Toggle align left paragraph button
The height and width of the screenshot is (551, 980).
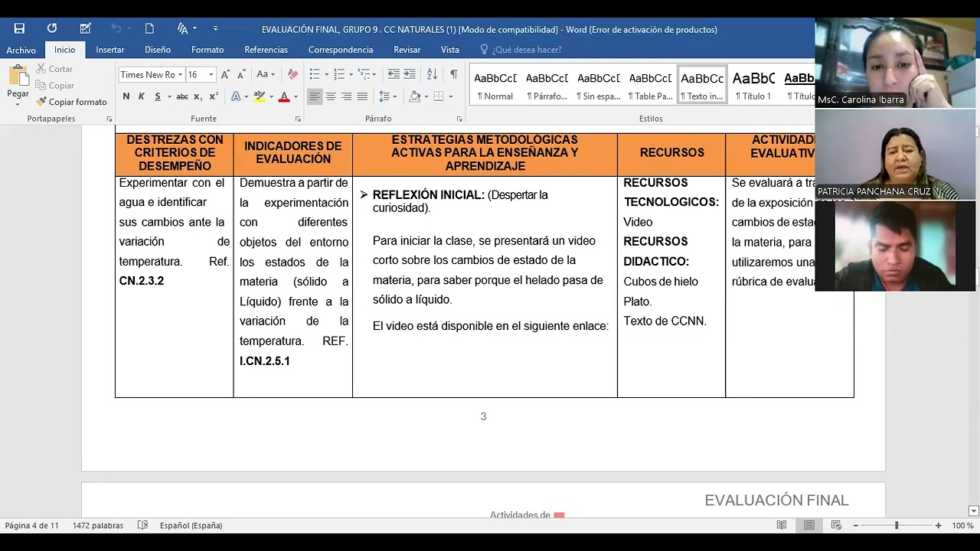[315, 96]
